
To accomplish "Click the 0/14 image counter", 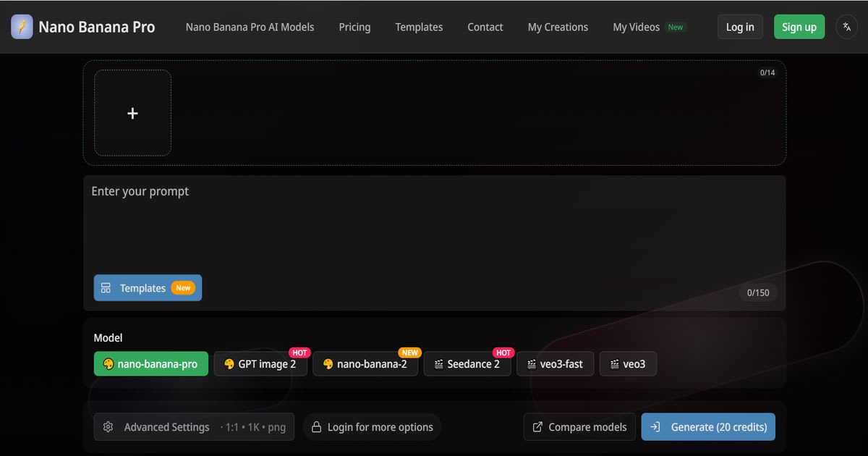I will tap(767, 72).
